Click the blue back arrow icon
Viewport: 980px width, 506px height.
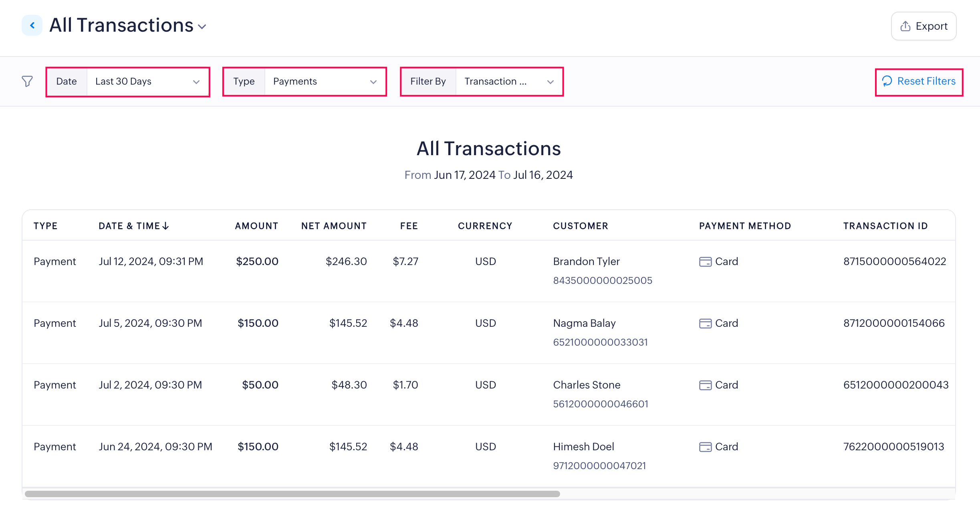click(x=32, y=26)
